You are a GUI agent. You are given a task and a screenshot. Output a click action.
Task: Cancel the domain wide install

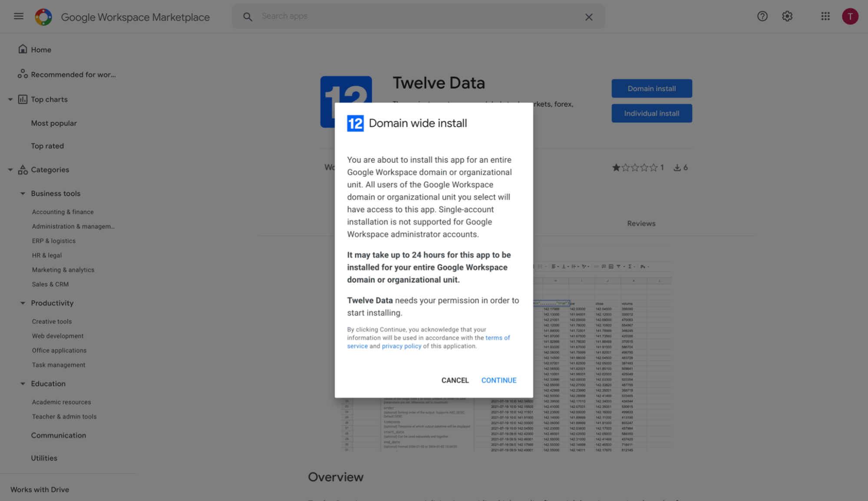(x=455, y=380)
